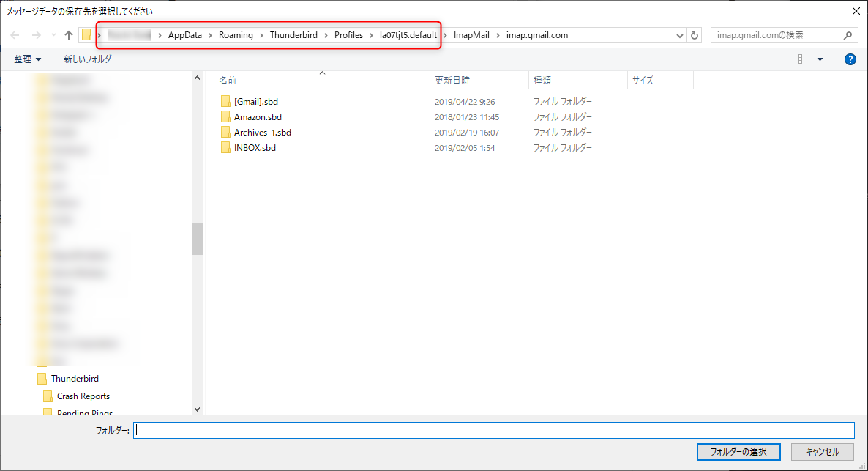The image size is (868, 471).
Task: Confirm with フォルダーの選択 button
Action: coord(738,452)
